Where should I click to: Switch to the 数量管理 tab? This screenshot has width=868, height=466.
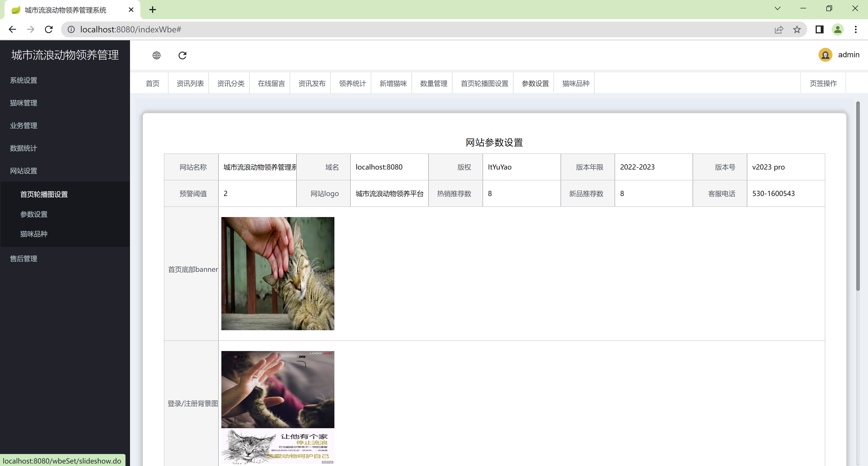[434, 83]
